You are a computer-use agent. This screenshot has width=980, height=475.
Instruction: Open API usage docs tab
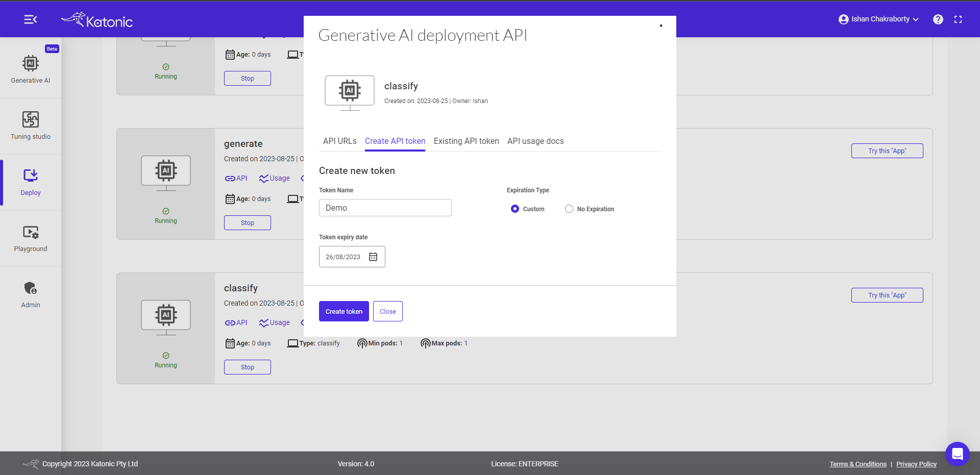(x=535, y=141)
